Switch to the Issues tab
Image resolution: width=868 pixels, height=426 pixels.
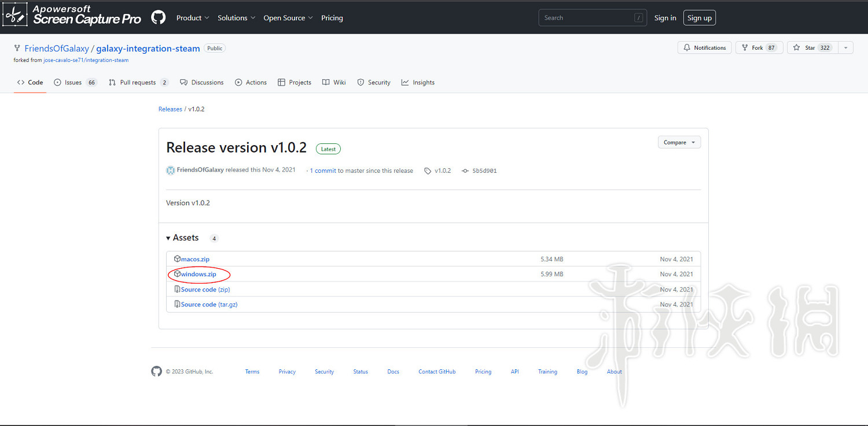click(x=75, y=83)
